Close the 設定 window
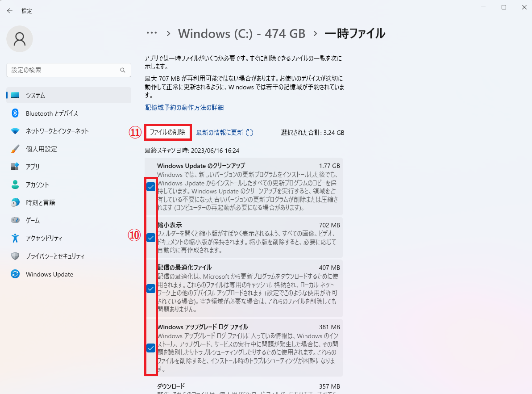Image resolution: width=532 pixels, height=394 pixels. (x=524, y=7)
